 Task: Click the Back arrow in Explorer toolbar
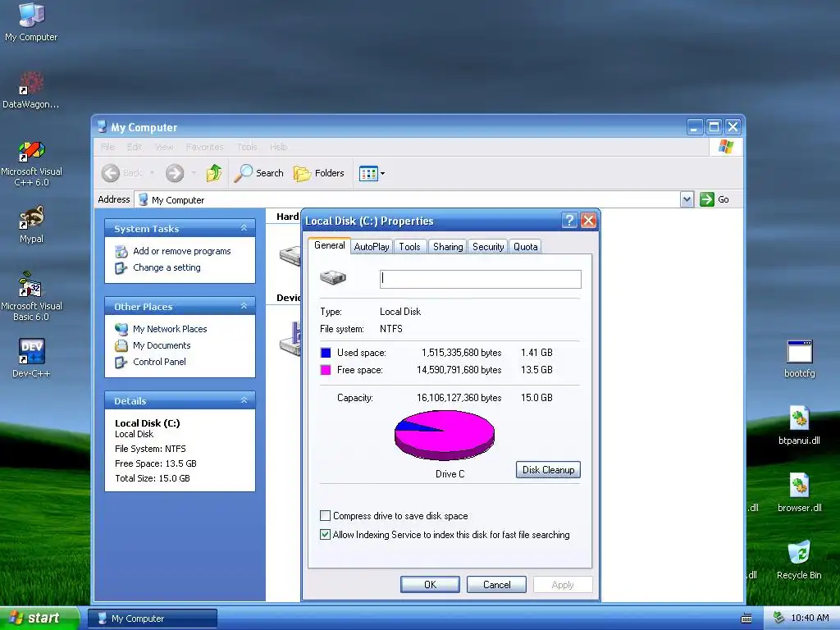pos(111,173)
